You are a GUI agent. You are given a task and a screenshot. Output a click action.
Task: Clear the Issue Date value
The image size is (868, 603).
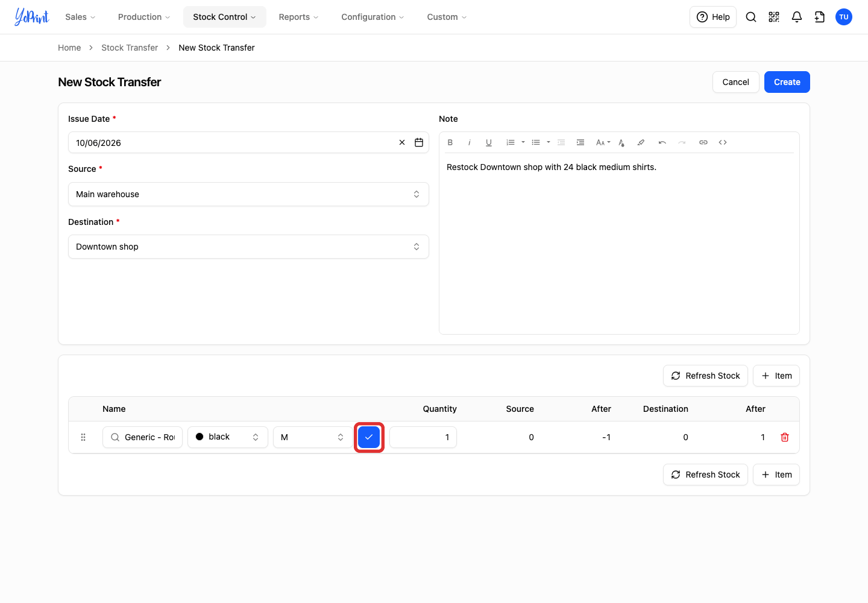[x=402, y=142]
